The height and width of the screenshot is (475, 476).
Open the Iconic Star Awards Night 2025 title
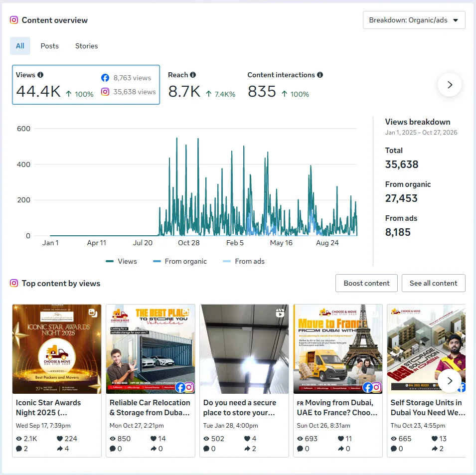(x=48, y=408)
